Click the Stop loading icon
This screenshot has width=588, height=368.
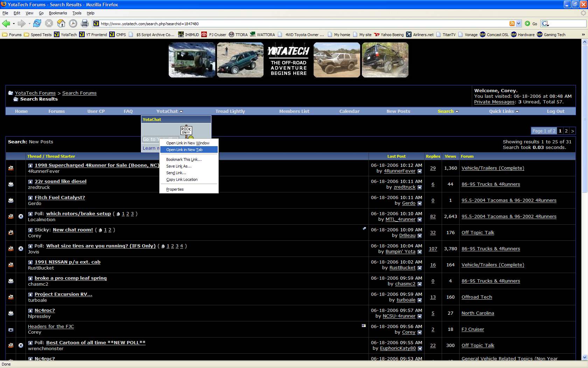pyautogui.click(x=49, y=23)
